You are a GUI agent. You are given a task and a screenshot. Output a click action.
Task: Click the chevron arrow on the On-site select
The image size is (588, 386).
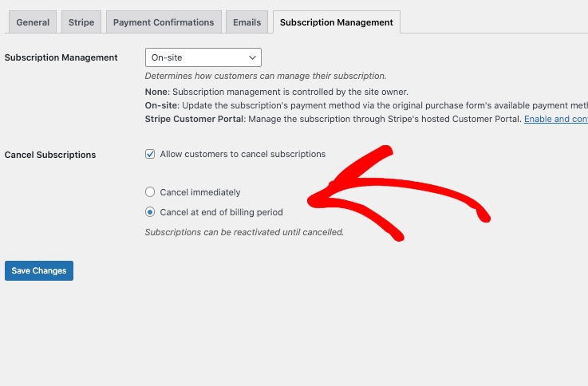pyautogui.click(x=253, y=57)
